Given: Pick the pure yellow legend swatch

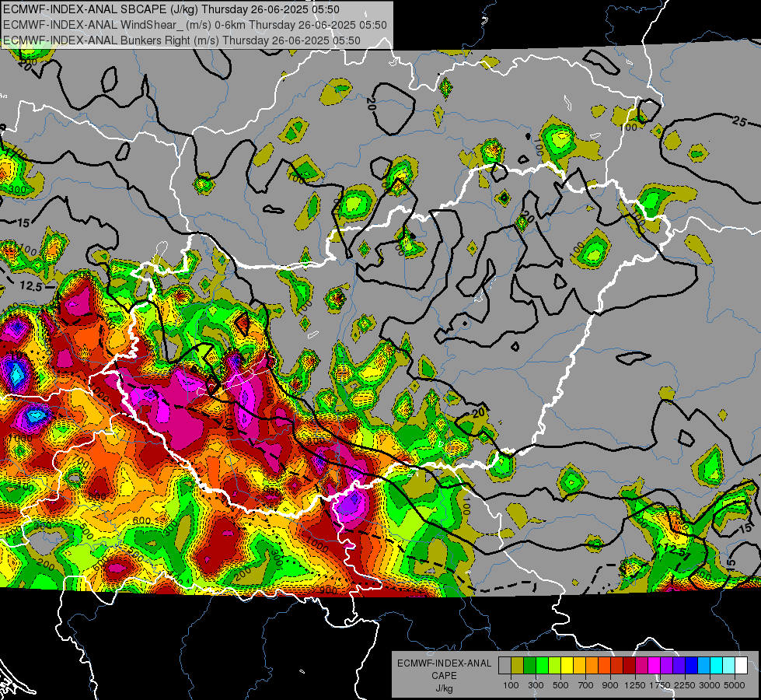Looking at the screenshot, I should 567,666.
